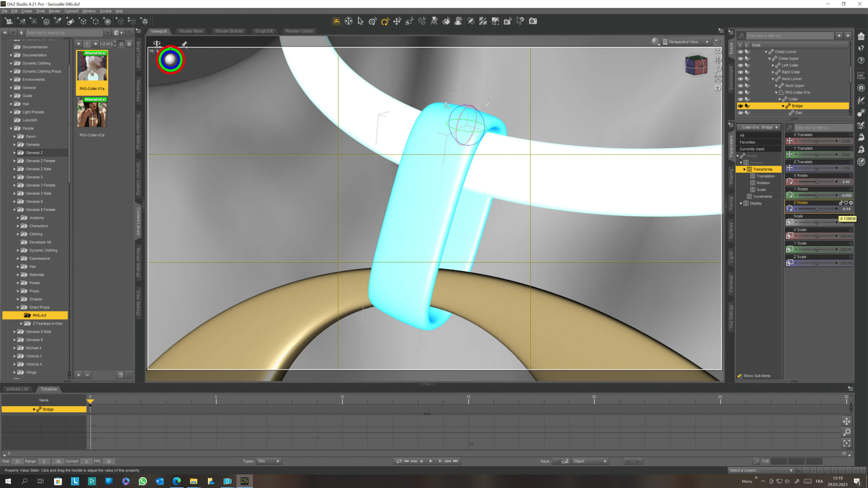This screenshot has width=868, height=488.
Task: Uncheck Show Sub Items checkbox
Action: pyautogui.click(x=739, y=376)
